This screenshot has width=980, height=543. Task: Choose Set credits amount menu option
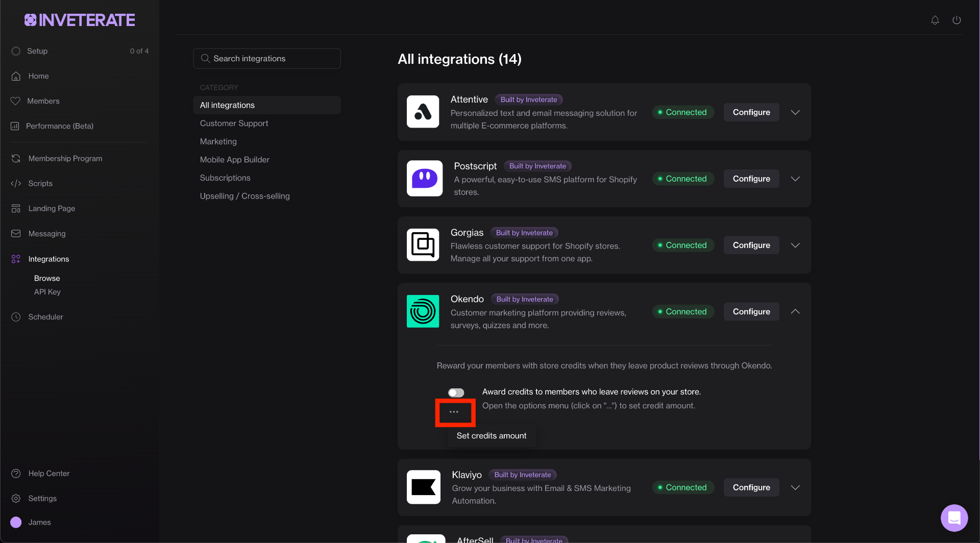click(x=491, y=436)
